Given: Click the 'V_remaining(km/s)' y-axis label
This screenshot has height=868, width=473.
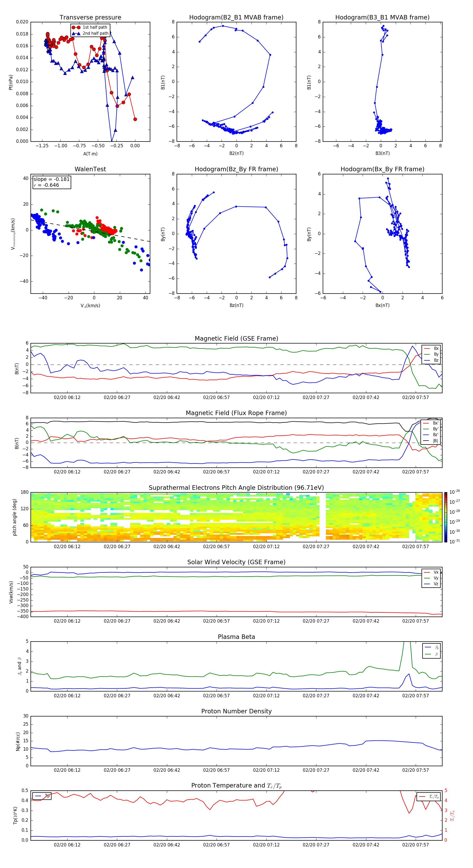Looking at the screenshot, I should click(x=13, y=234).
